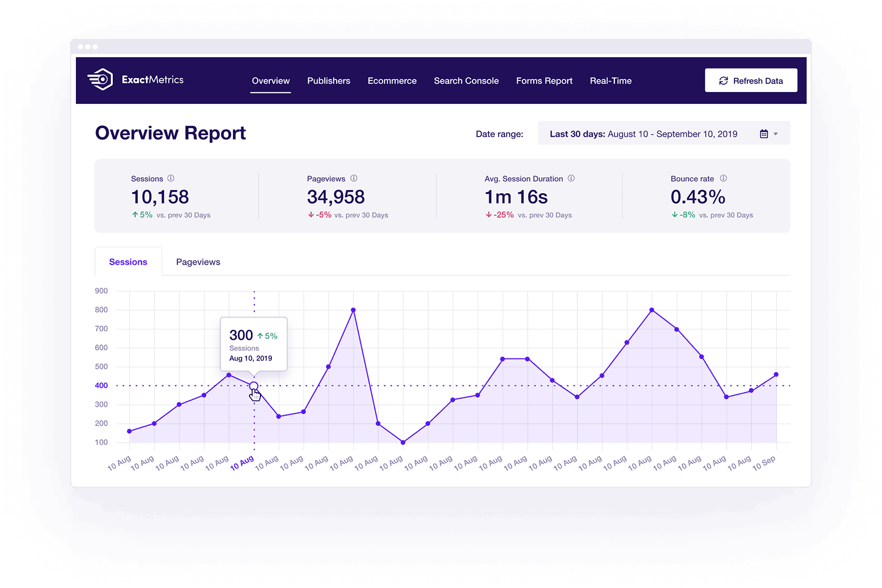The image size is (882, 588).
Task: Click the highlighted data point at 400
Action: (254, 386)
